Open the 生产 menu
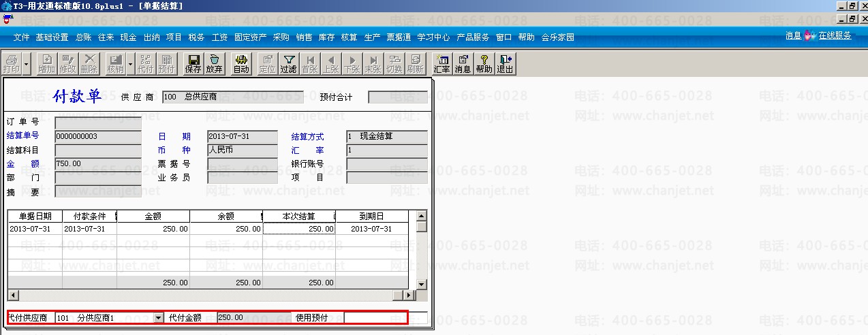 pyautogui.click(x=372, y=37)
